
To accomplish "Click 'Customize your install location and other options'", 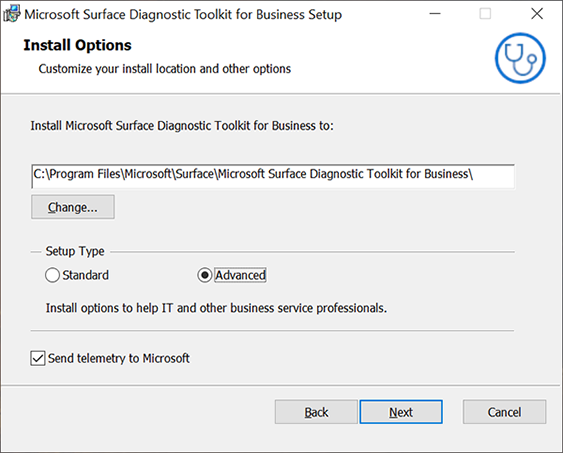I will click(x=165, y=69).
